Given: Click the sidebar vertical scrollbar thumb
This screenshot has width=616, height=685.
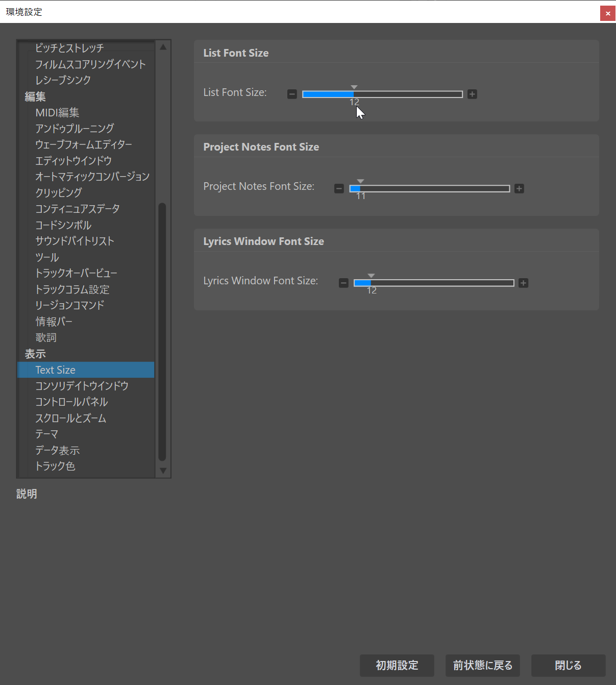Looking at the screenshot, I should click(x=162, y=332).
